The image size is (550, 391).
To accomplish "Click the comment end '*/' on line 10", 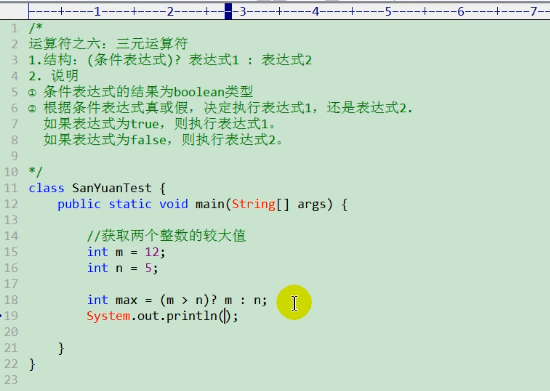I will pos(35,172).
